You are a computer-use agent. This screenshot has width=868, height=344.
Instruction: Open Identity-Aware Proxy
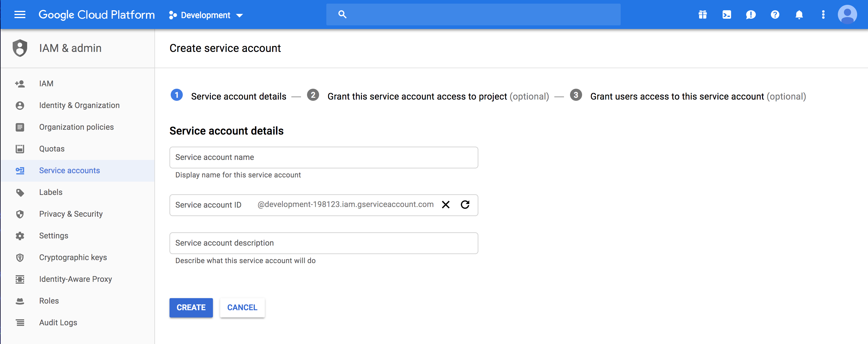[x=75, y=279]
